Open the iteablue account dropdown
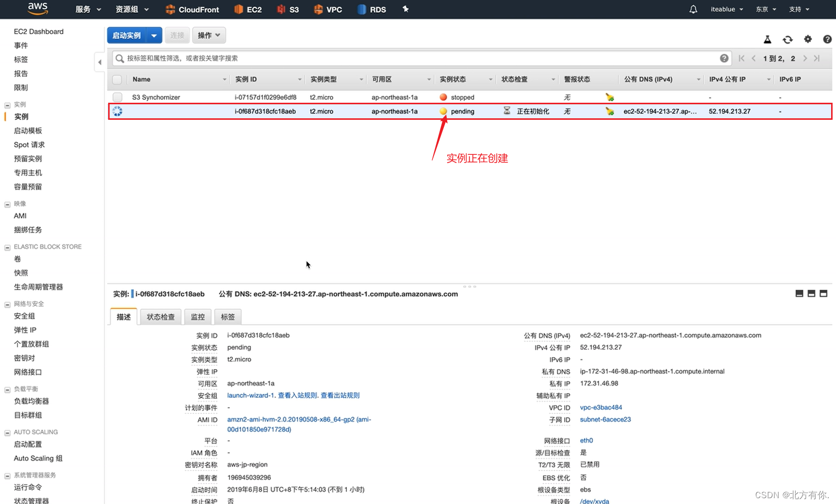836x504 pixels. pos(727,9)
